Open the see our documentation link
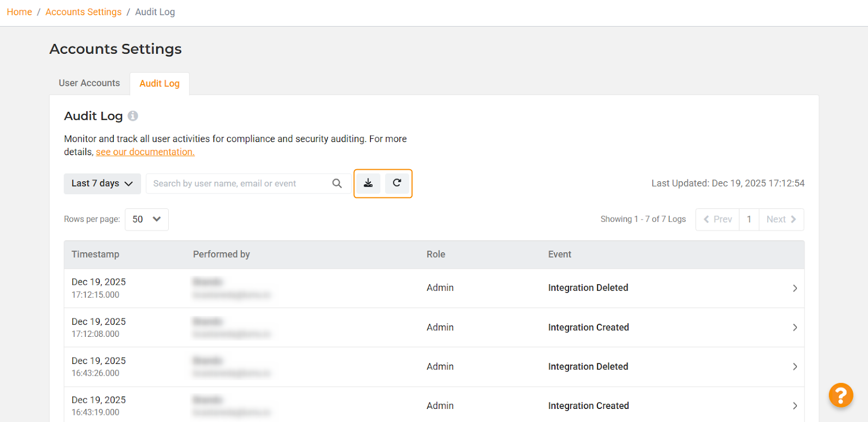The width and height of the screenshot is (868, 422). pos(145,152)
